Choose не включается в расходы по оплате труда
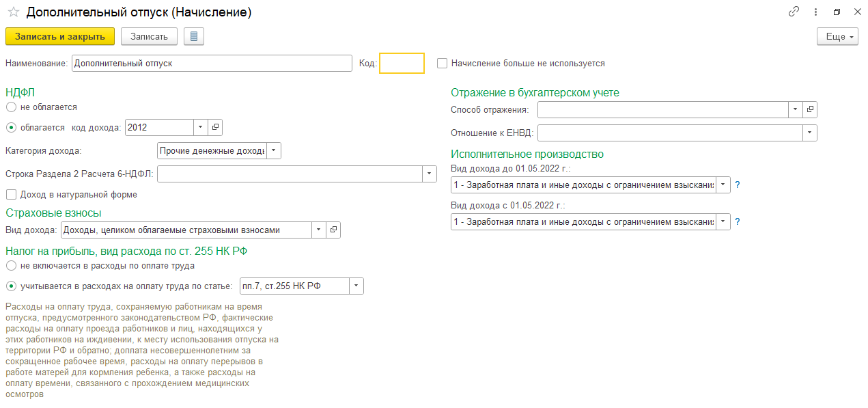 (x=11, y=266)
